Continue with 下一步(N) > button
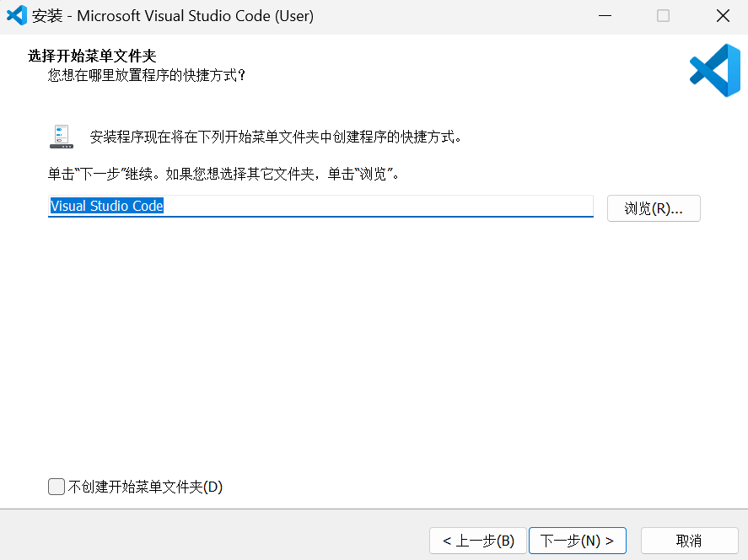The width and height of the screenshot is (748, 560). pos(577,541)
